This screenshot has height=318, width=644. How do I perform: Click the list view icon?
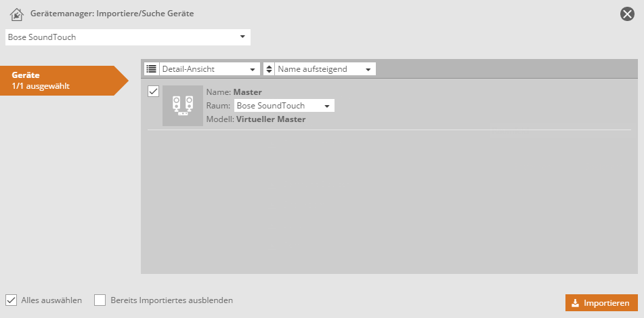click(x=151, y=69)
